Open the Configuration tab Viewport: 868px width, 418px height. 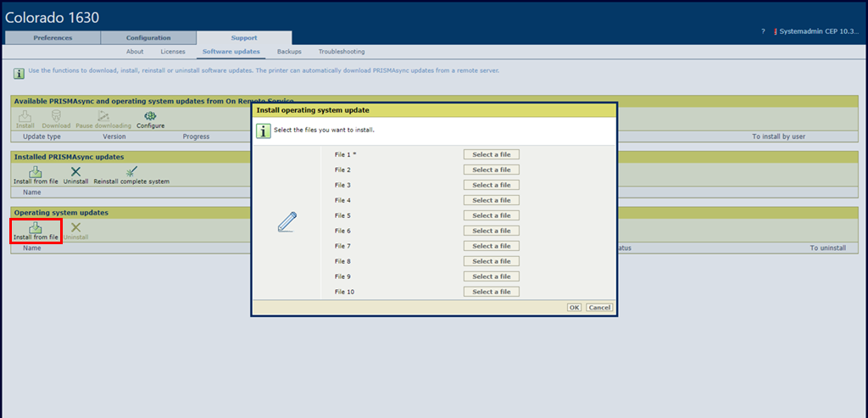click(148, 37)
